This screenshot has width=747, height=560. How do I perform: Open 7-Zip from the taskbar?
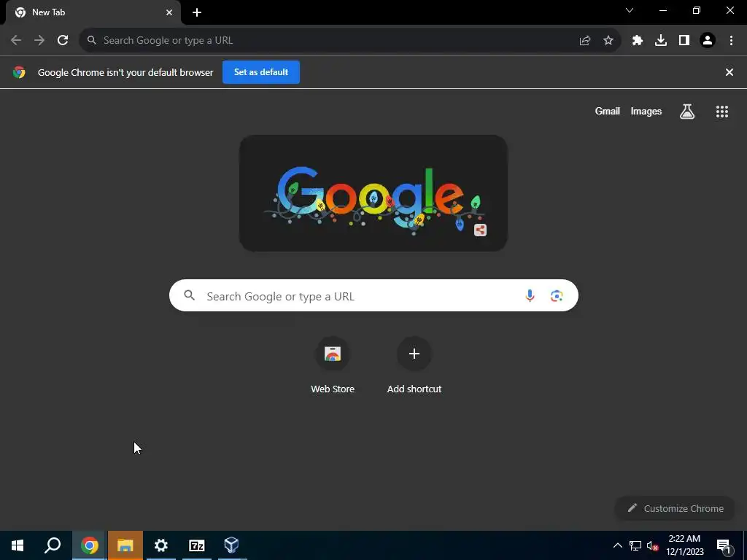tap(197, 545)
